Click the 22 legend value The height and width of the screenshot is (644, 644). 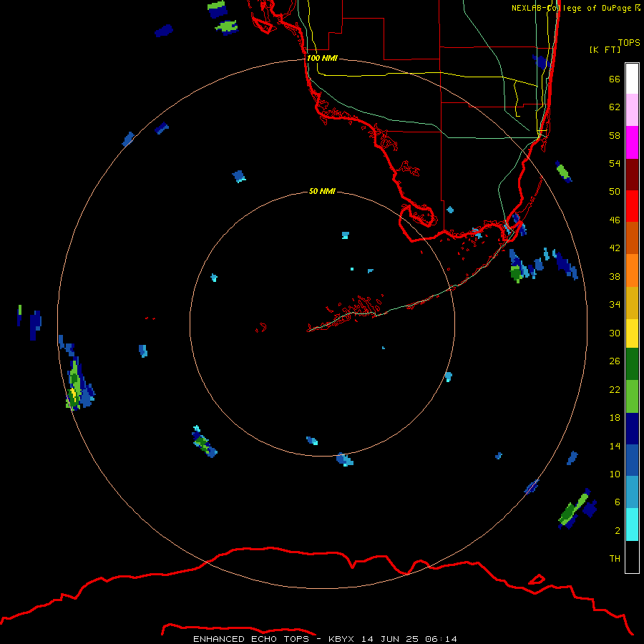coord(615,390)
